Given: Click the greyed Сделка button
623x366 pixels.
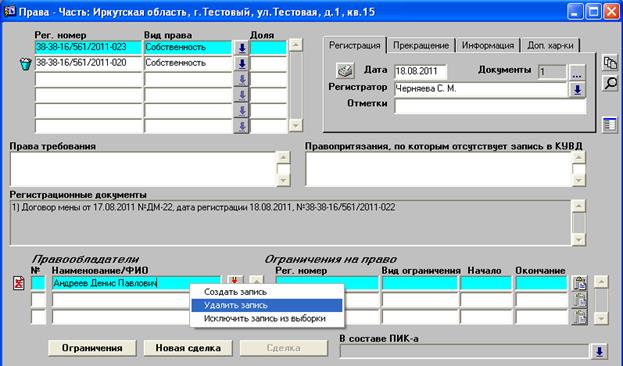Looking at the screenshot, I should tap(283, 348).
